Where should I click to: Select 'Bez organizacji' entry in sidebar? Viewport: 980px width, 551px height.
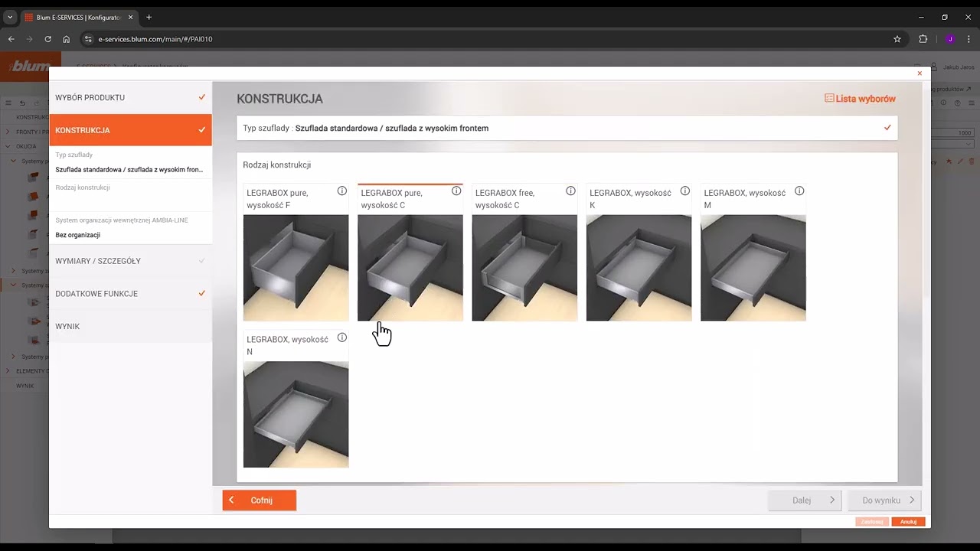click(78, 235)
